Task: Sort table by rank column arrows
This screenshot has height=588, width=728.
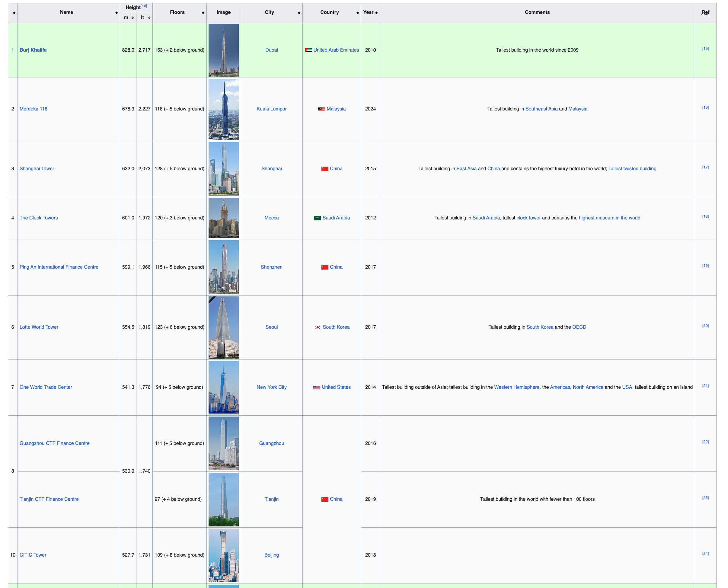Action: click(x=14, y=13)
